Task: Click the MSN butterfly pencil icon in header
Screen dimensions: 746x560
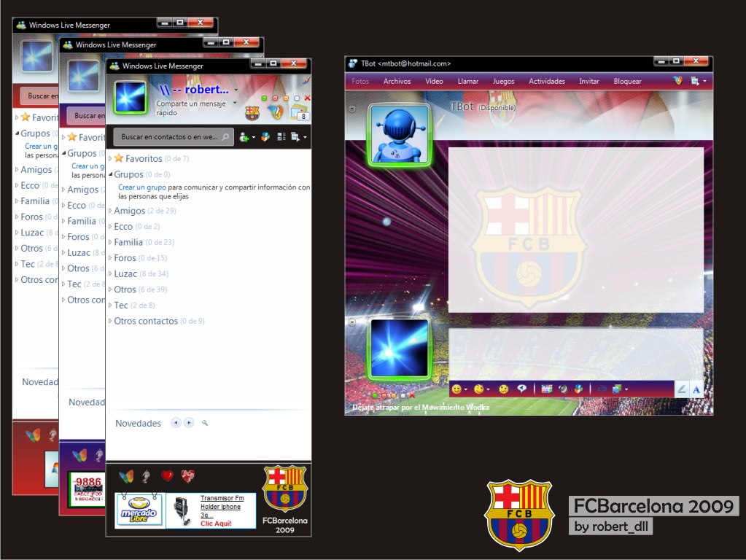Action: pyautogui.click(x=275, y=112)
